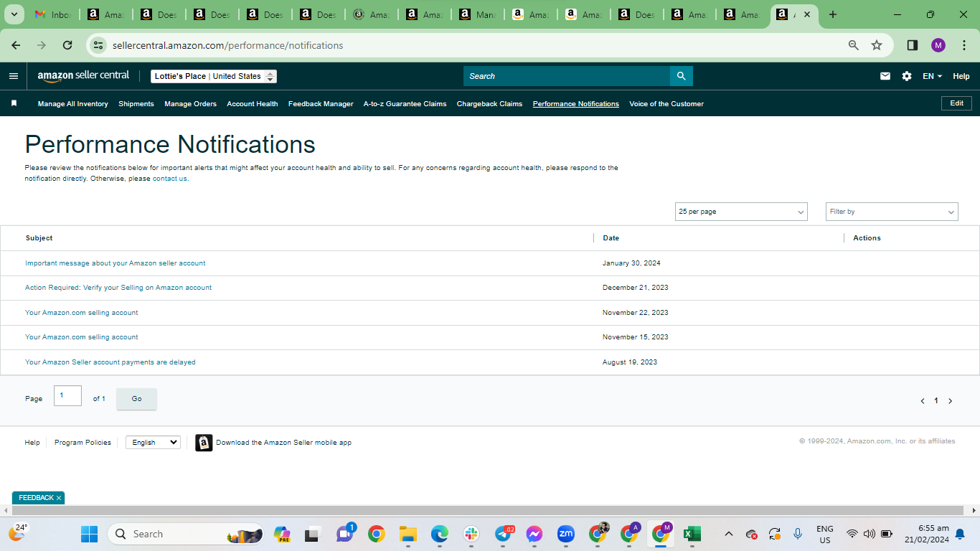Open File Explorer from the taskbar

408,534
